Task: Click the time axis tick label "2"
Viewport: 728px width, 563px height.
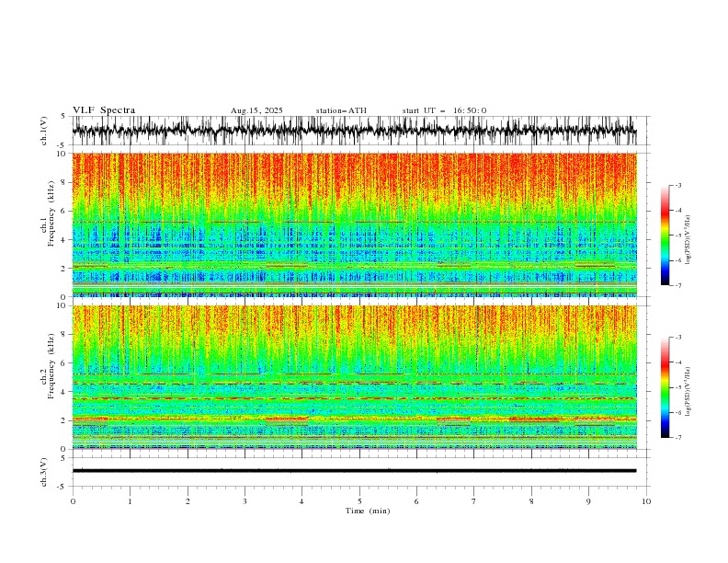Action: point(188,501)
